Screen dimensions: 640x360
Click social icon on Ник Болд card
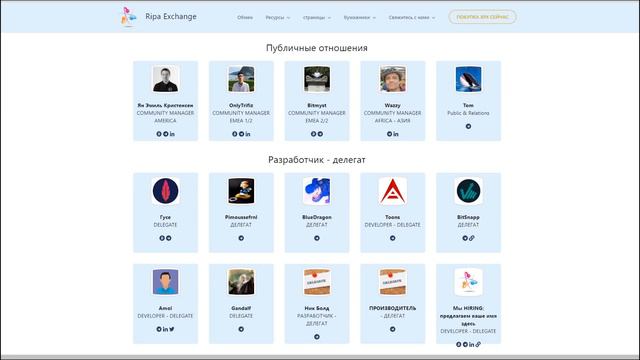coord(317,337)
